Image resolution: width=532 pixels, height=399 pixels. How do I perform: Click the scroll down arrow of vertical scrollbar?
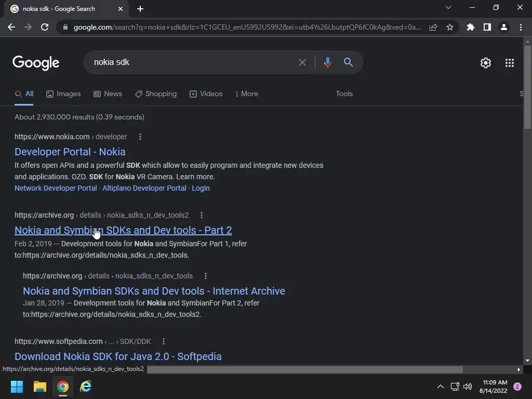527,361
